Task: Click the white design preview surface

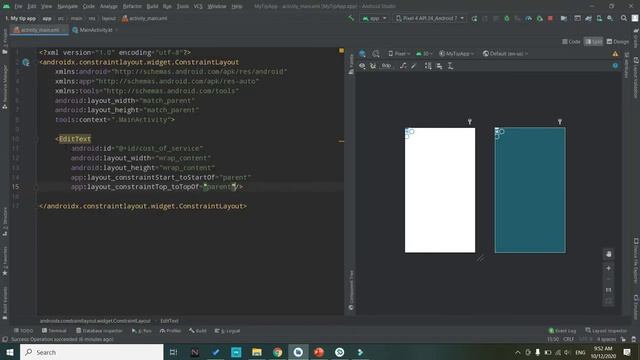Action: [x=440, y=190]
